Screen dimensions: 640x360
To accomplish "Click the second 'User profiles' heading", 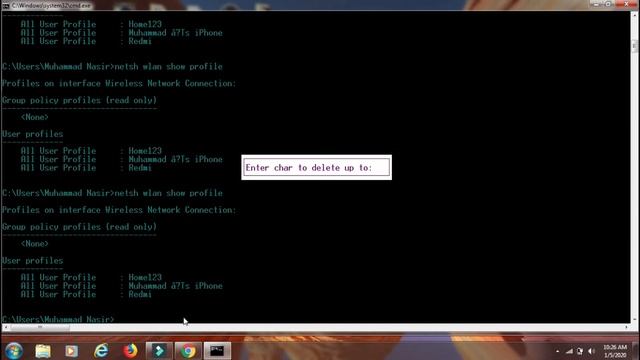I will (x=33, y=260).
